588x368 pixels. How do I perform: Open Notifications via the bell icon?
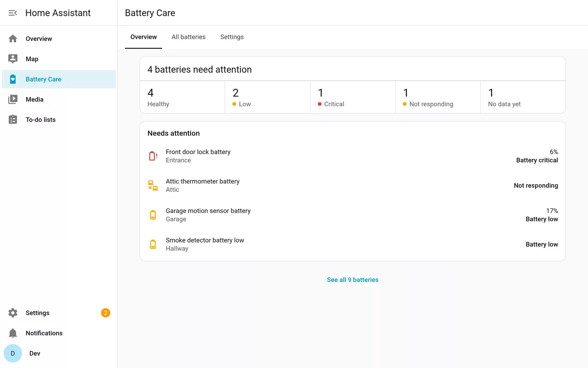click(x=13, y=333)
